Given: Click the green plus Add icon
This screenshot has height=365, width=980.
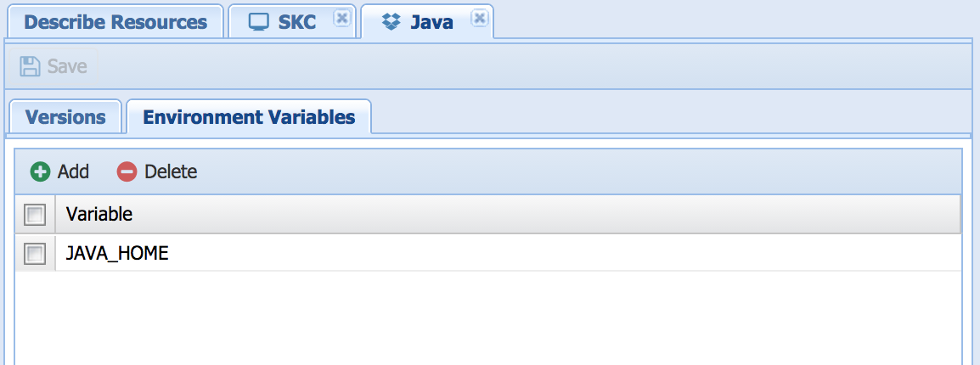Looking at the screenshot, I should click(x=40, y=171).
